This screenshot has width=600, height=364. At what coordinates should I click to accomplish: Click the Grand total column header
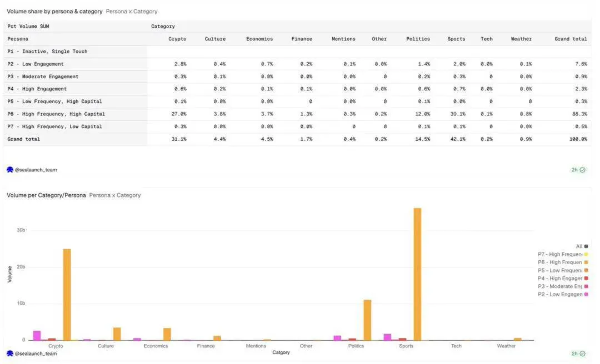click(571, 39)
